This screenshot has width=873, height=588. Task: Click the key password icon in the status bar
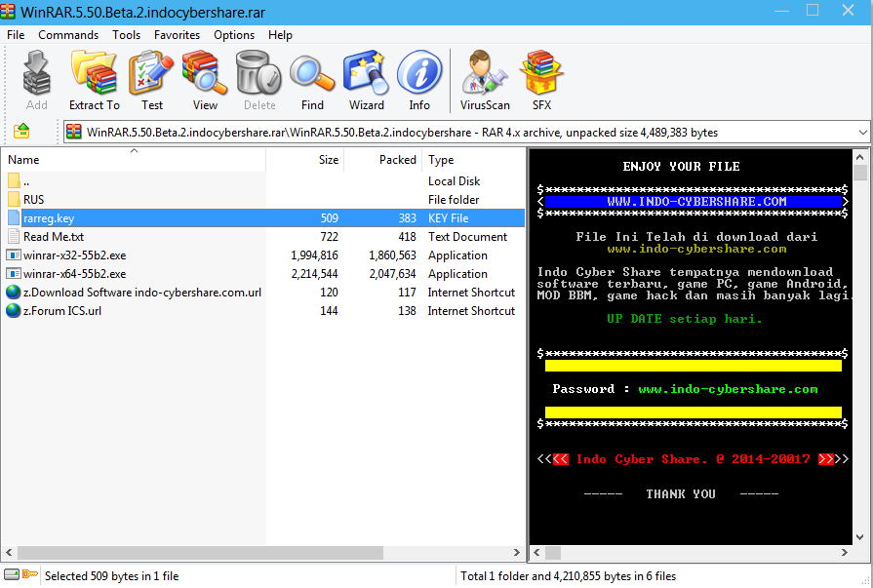(x=29, y=574)
